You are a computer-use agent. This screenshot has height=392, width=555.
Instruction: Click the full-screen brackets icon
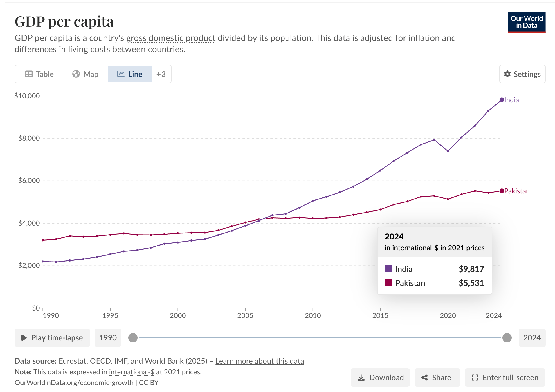click(475, 378)
